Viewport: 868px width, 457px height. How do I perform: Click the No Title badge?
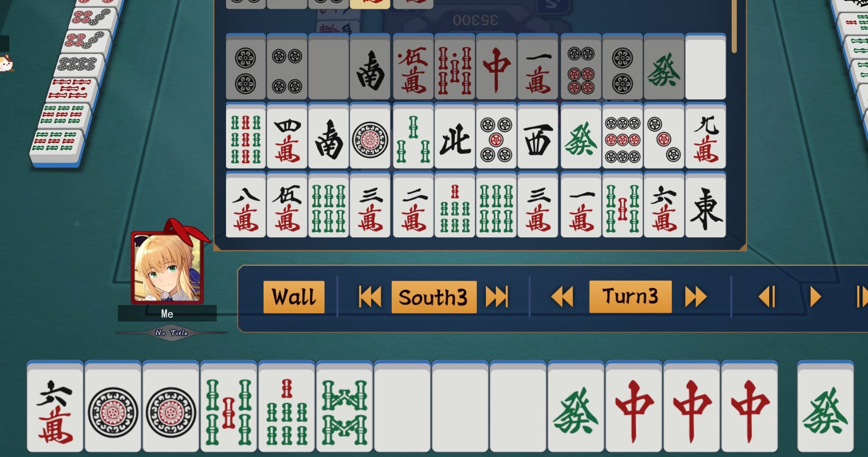(172, 333)
